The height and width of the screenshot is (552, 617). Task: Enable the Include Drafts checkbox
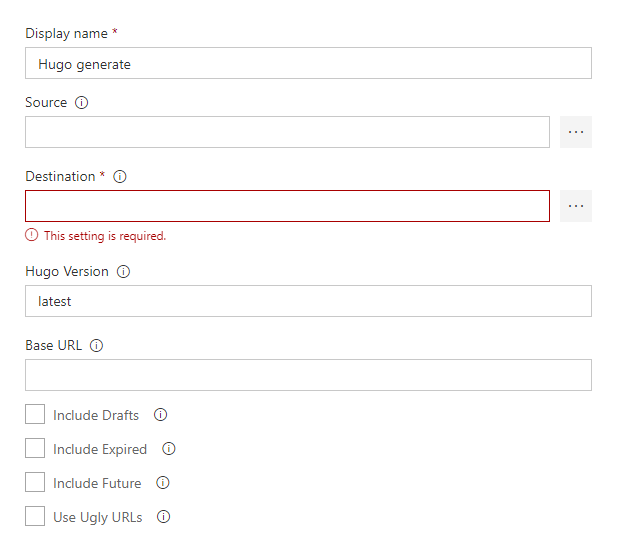tap(35, 414)
